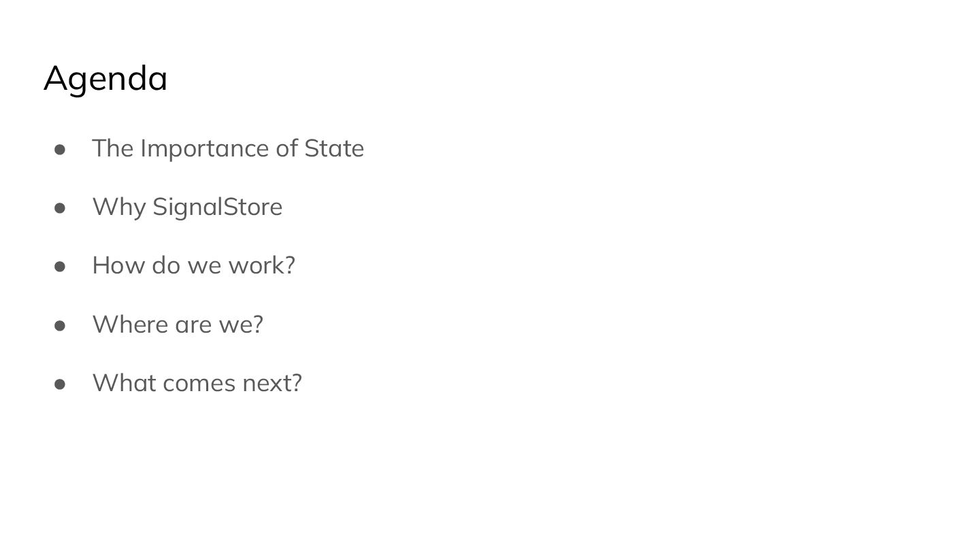Click bullet dot before "How do we work?"
The height and width of the screenshot is (551, 980).
[60, 266]
